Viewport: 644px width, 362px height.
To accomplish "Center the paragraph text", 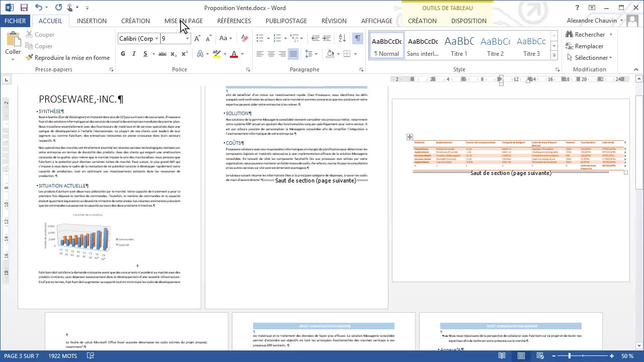I will [271, 54].
